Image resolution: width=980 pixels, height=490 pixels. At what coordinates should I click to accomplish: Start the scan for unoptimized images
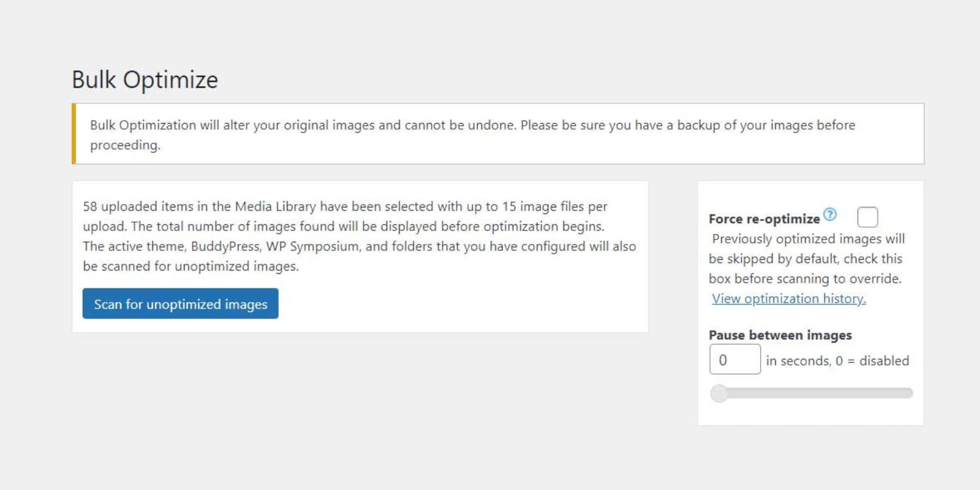coord(180,304)
